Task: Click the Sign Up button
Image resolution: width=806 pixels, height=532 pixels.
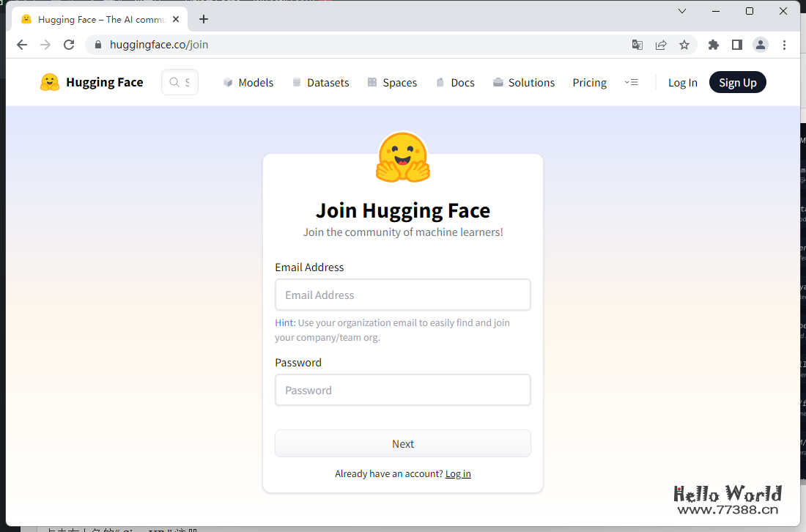Action: (x=737, y=82)
